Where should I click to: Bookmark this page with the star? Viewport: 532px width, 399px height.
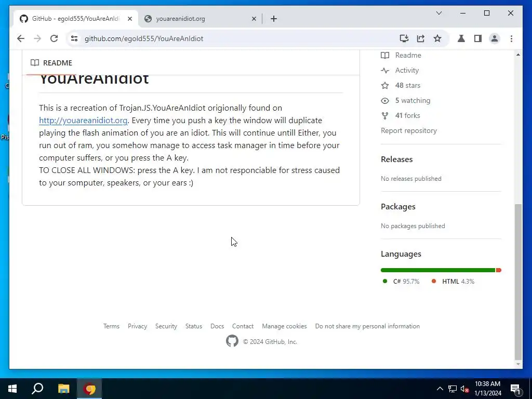pos(437,38)
